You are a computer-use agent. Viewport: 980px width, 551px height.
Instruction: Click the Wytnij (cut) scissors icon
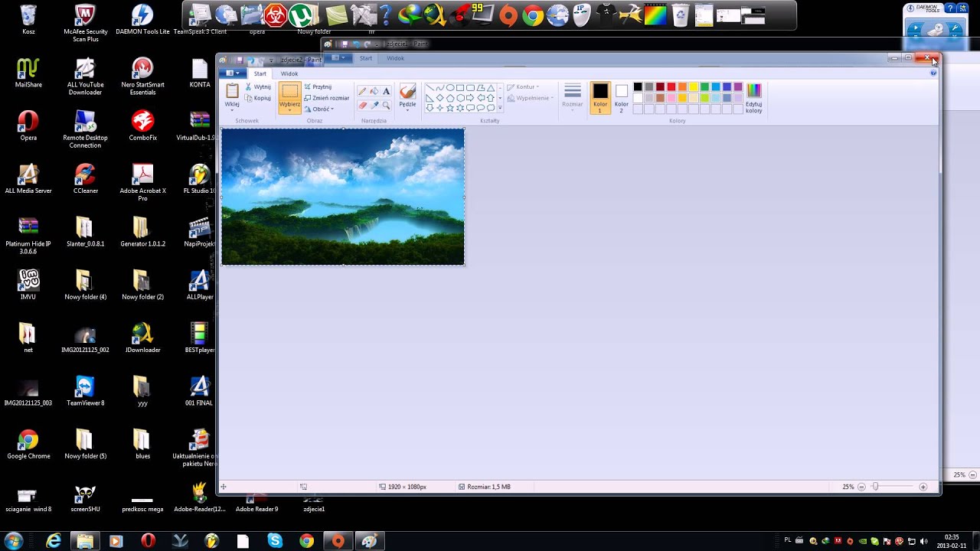pos(249,87)
